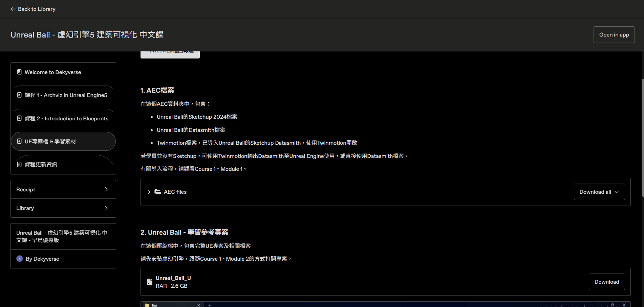Click the page vertical scrollbar

pyautogui.click(x=643, y=138)
